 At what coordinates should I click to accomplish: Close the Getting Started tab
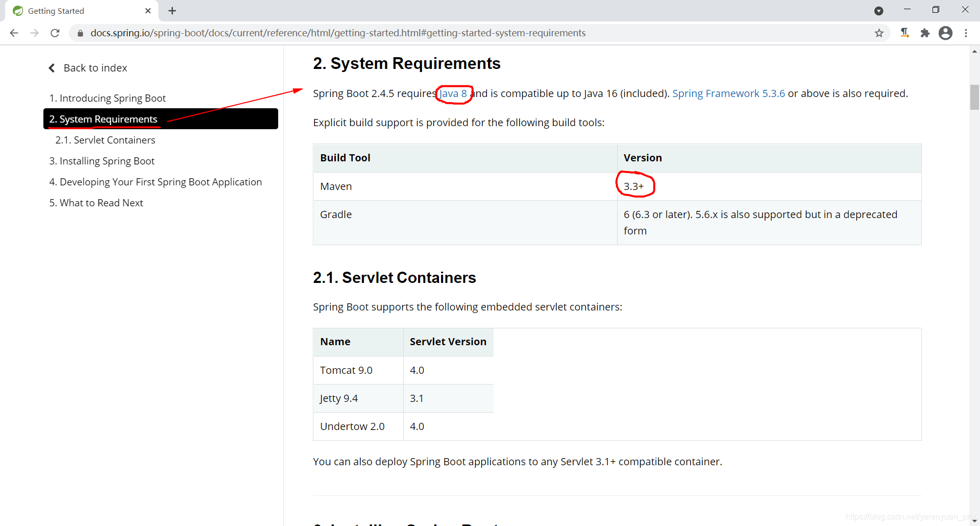148,11
